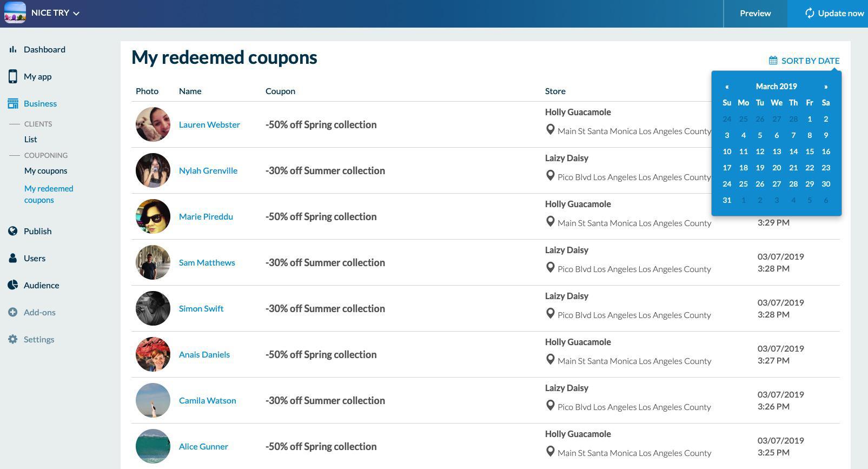Image resolution: width=868 pixels, height=469 pixels.
Task: Go to next month in calendar
Action: [x=826, y=87]
